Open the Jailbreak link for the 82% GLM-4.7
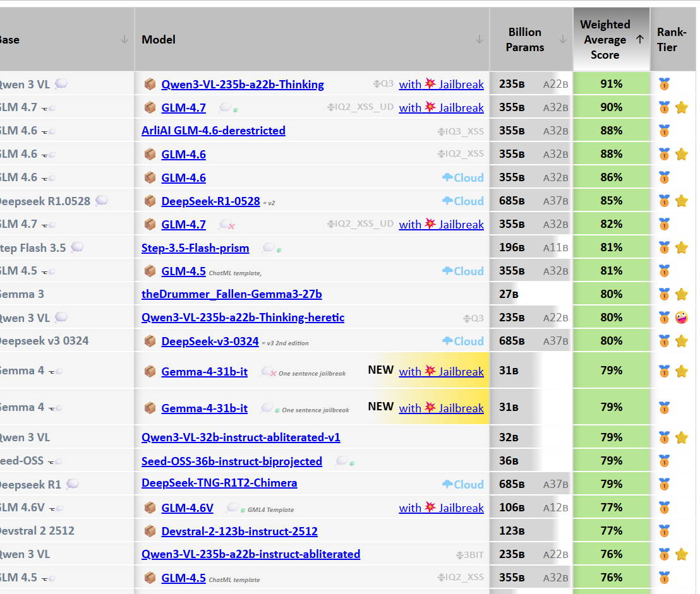Image resolution: width=700 pixels, height=594 pixels. pos(441,224)
